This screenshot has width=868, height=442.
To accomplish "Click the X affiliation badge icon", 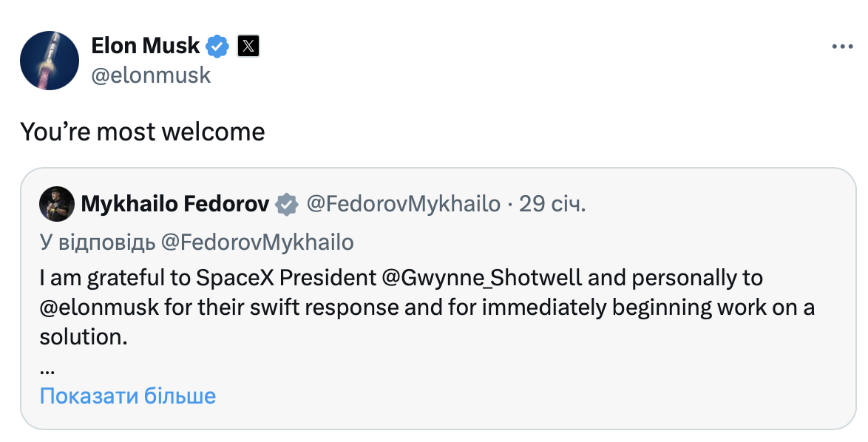I will click(x=248, y=47).
